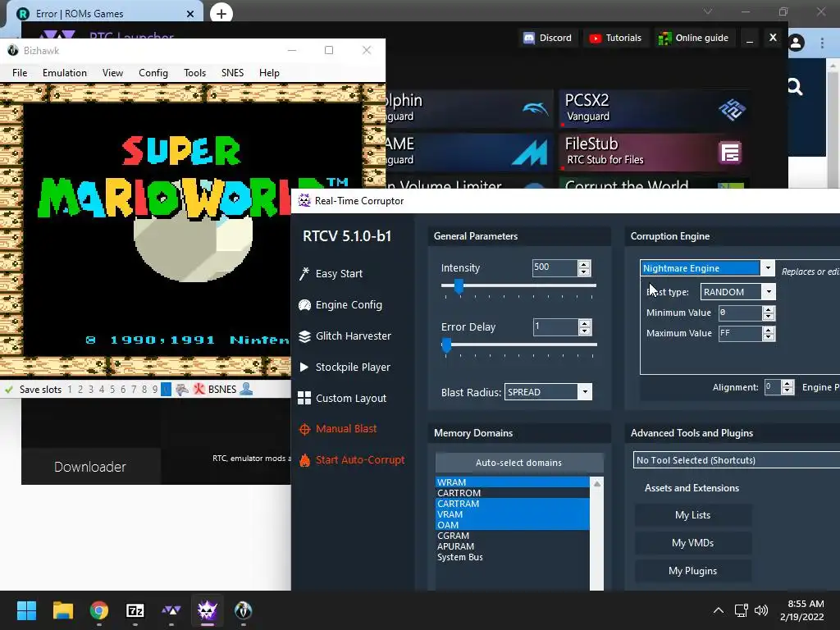Toggle OAM memory domain selection
This screenshot has height=630, width=840.
click(513, 525)
